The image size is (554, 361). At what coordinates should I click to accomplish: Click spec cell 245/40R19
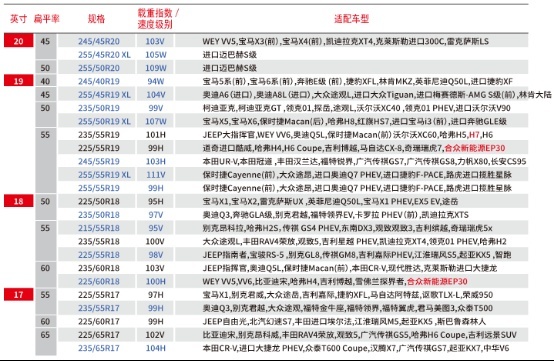[99, 81]
